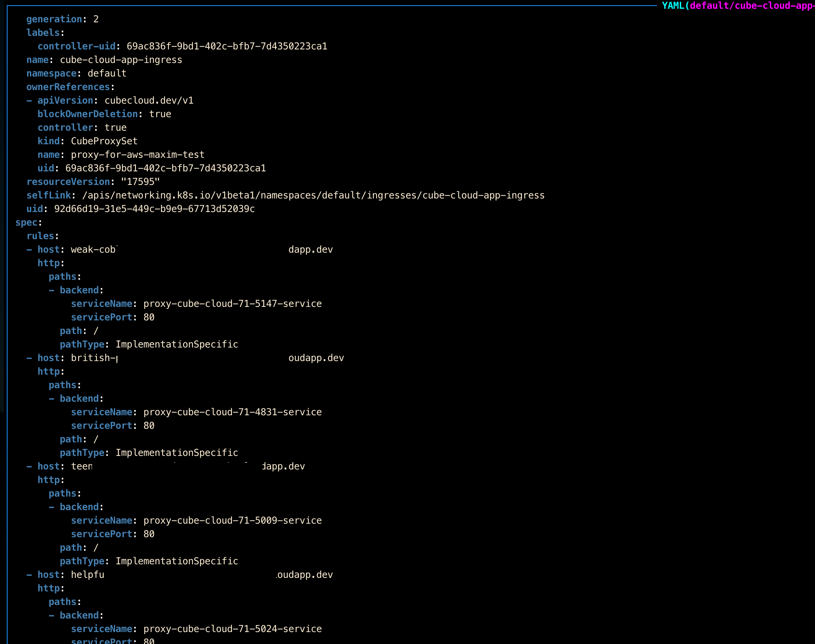Click the selfLink path value

pyautogui.click(x=313, y=195)
